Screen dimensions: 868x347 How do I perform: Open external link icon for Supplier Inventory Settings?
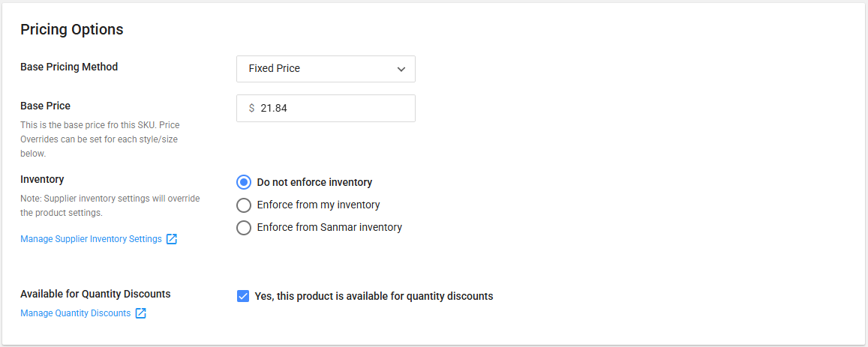171,239
